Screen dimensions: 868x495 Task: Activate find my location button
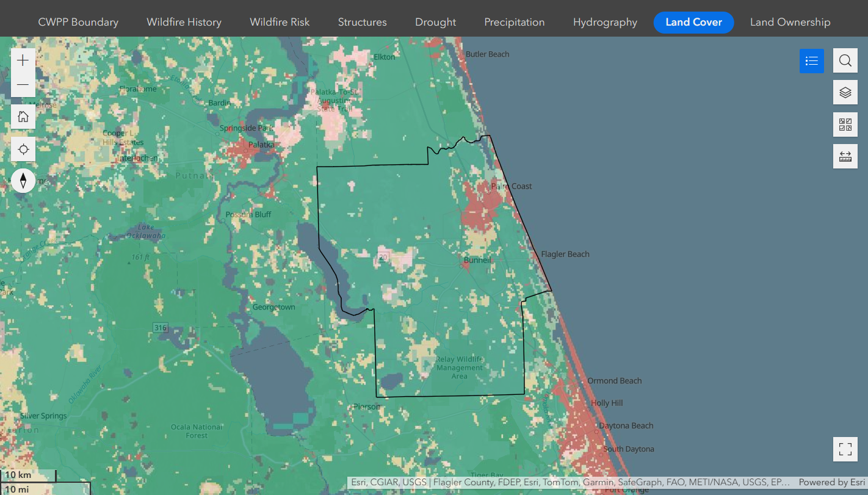click(23, 149)
